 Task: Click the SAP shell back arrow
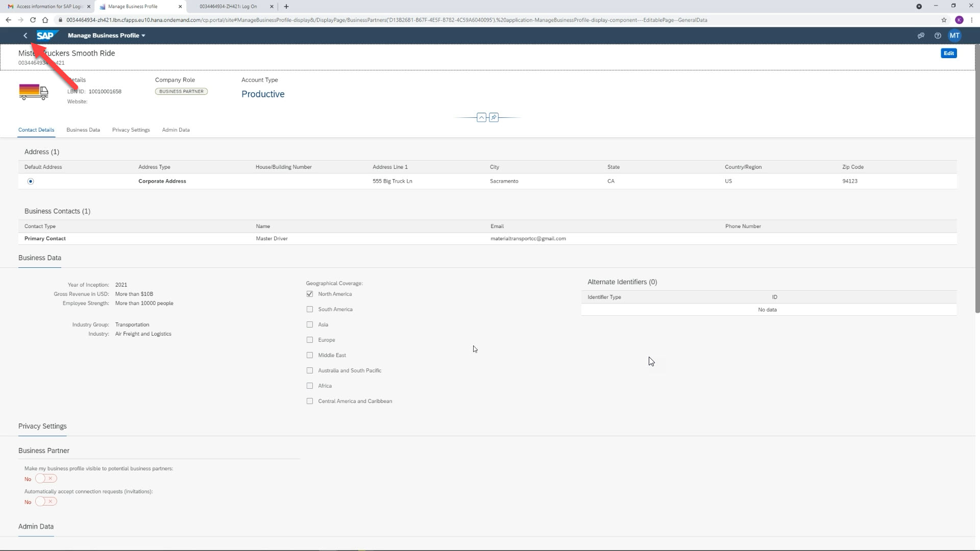[25, 36]
